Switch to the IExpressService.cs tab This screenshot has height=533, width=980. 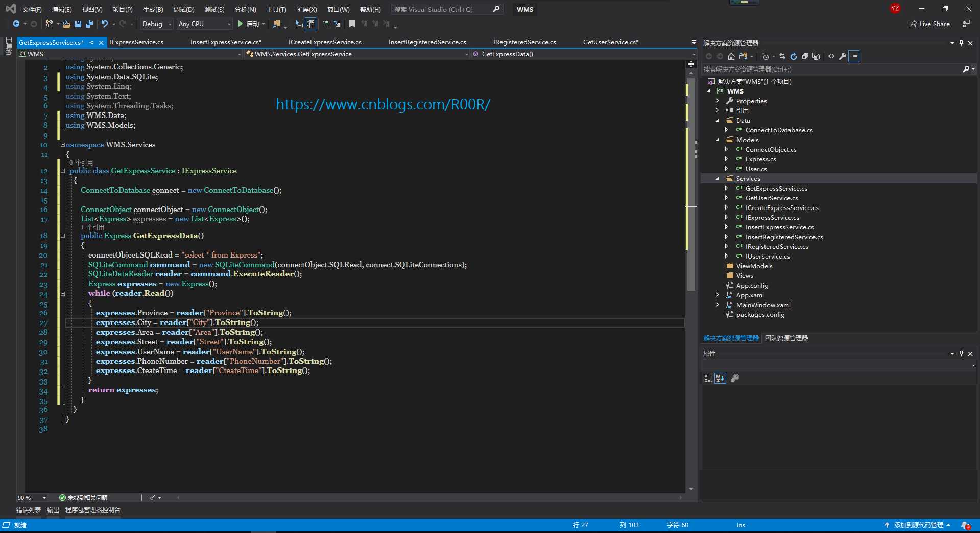pos(137,42)
